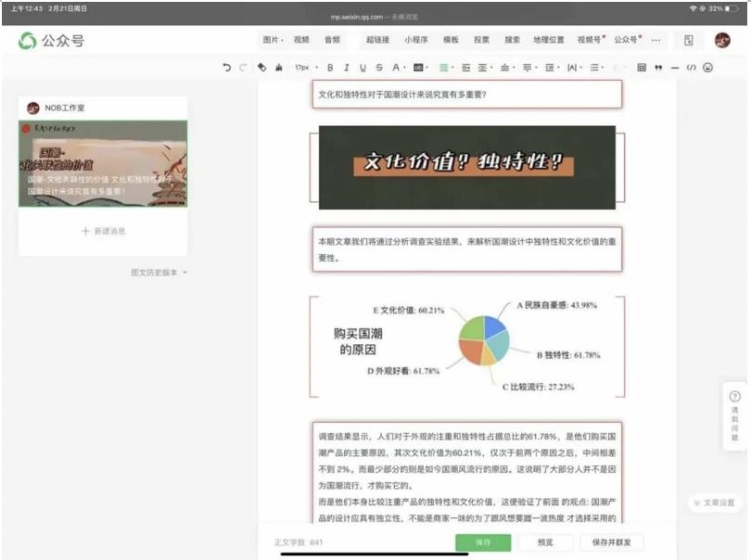Open the green text alignment dropdown
Screen dimensions: 751x560
tap(446, 68)
